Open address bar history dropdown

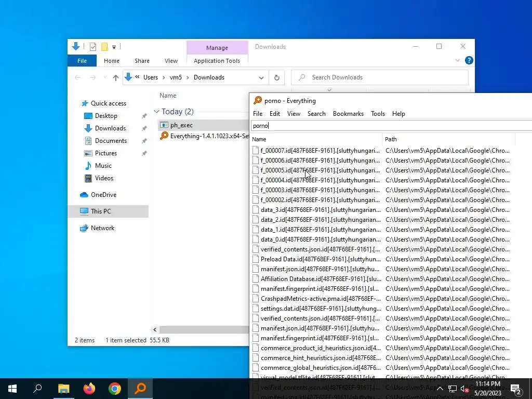click(261, 78)
